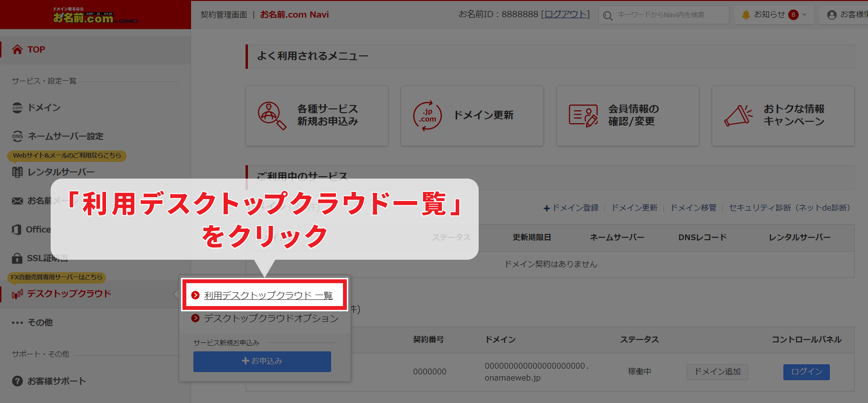Click the ログアウト link

click(566, 14)
